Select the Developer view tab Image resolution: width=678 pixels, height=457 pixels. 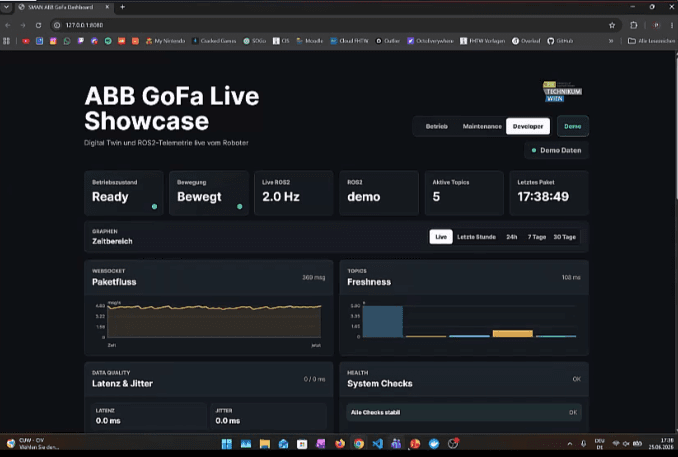click(528, 126)
